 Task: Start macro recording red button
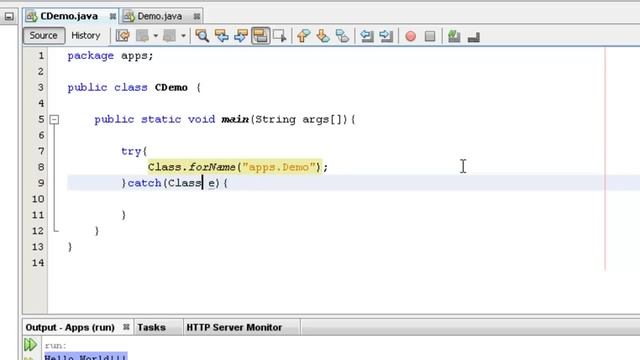[411, 36]
